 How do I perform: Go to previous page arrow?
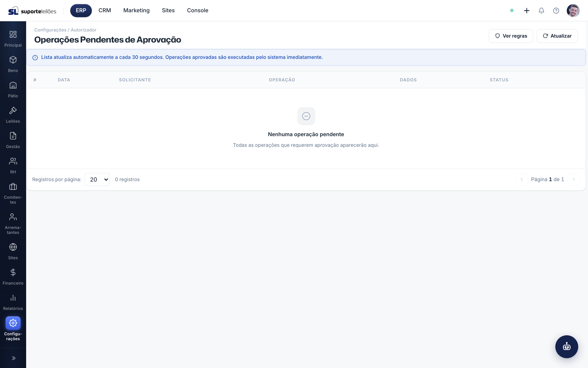522,179
